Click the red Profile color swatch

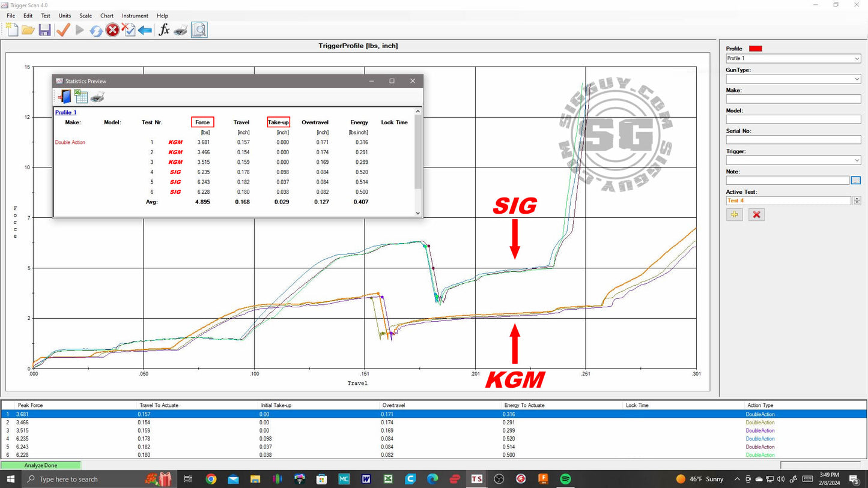point(756,49)
